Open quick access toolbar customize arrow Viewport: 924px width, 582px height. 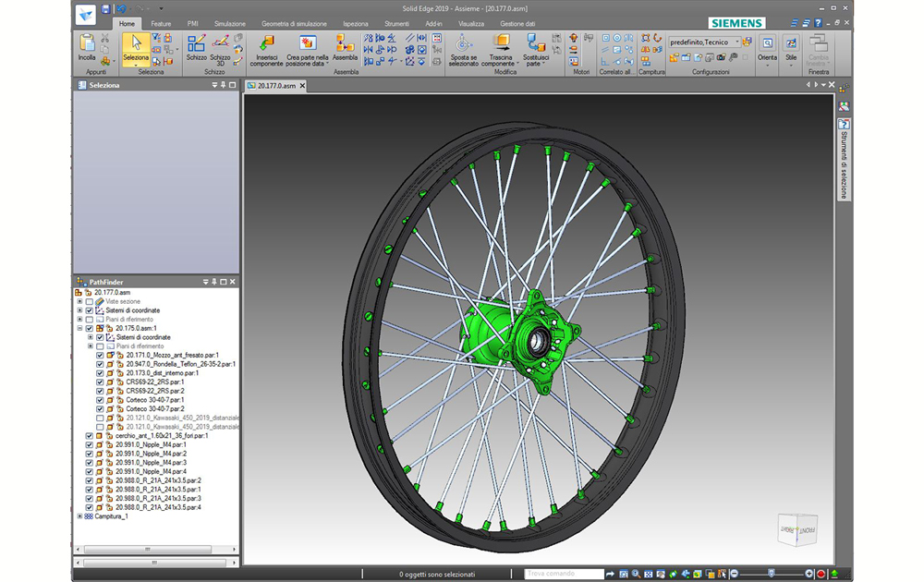pos(161,9)
